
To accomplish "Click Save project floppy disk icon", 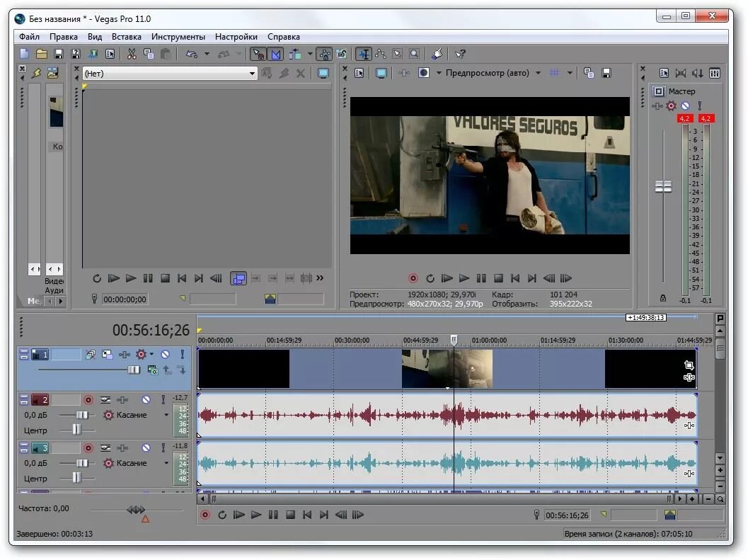I will [x=59, y=54].
